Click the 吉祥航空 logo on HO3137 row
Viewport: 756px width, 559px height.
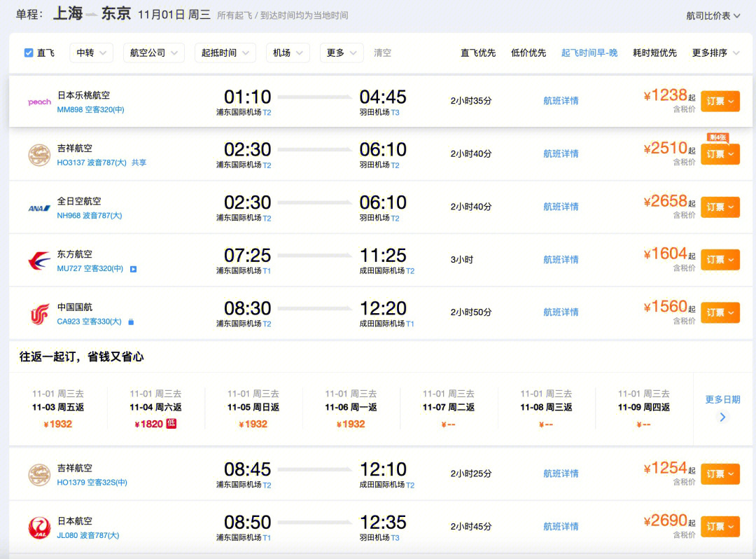click(39, 156)
